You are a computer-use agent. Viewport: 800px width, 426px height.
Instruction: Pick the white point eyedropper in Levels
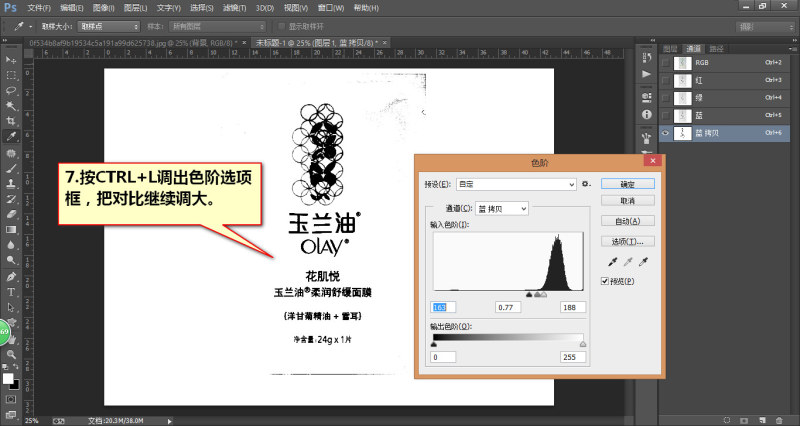(x=643, y=262)
